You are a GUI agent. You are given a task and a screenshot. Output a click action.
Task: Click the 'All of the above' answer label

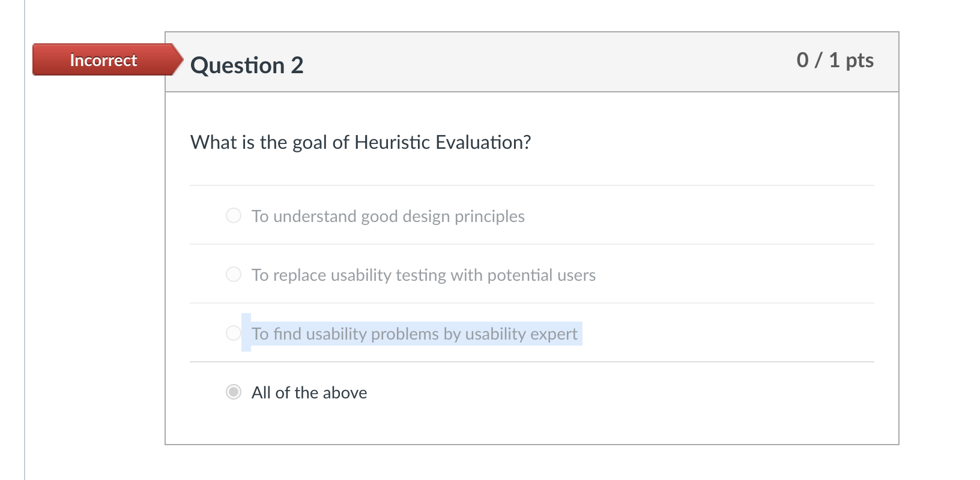tap(309, 392)
